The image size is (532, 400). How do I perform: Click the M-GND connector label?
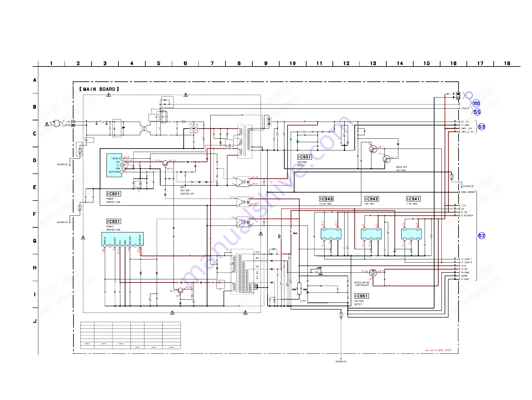(x=465, y=273)
